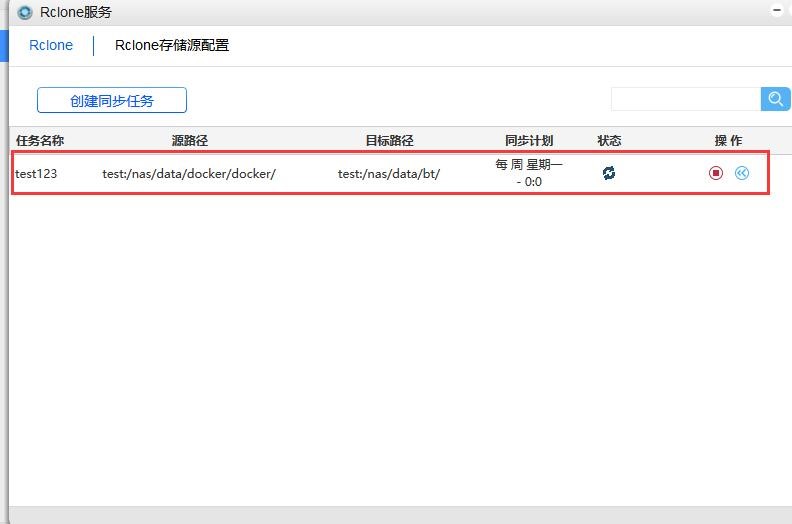
Task: Minimize the Rclone service window
Action: [777, 10]
